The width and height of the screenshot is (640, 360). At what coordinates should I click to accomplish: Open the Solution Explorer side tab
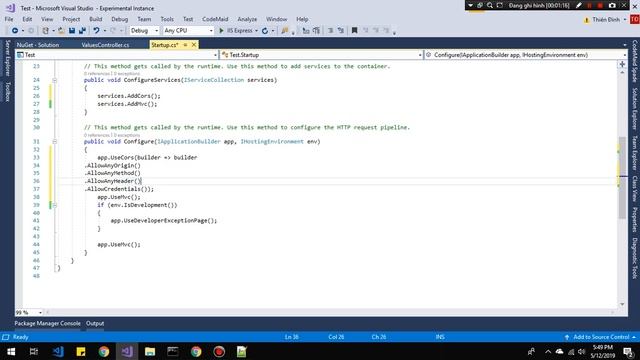tap(635, 109)
